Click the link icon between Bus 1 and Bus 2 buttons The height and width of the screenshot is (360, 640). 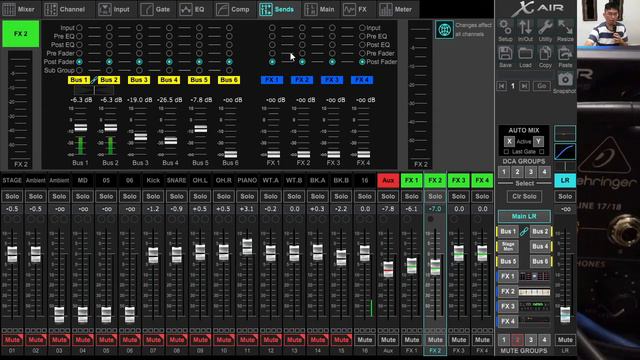[x=524, y=231]
